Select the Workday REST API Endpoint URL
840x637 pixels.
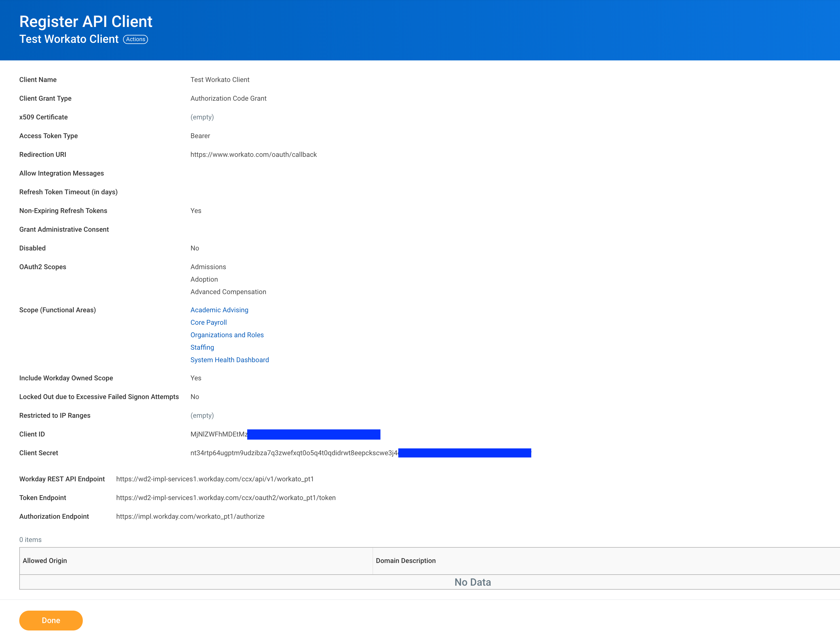click(215, 479)
